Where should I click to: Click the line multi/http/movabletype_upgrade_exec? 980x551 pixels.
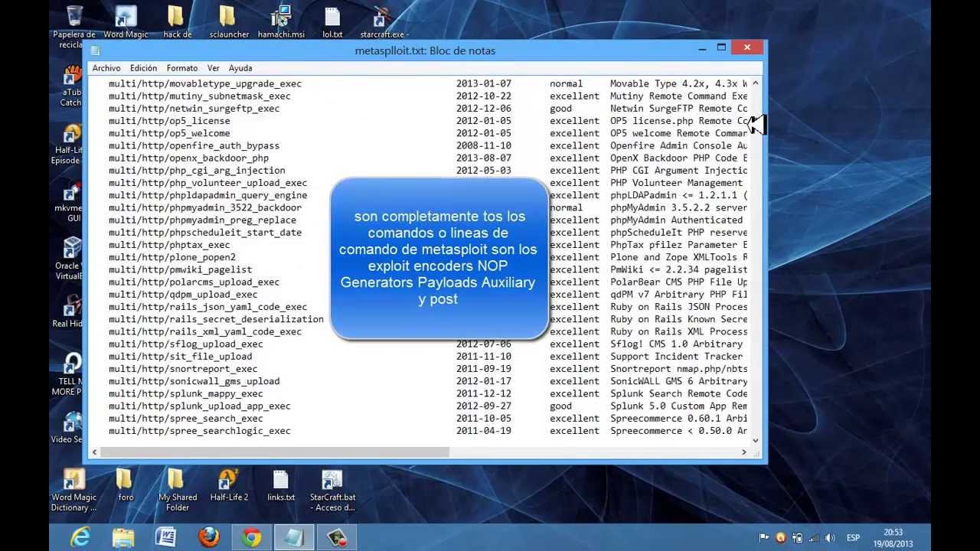[x=204, y=83]
